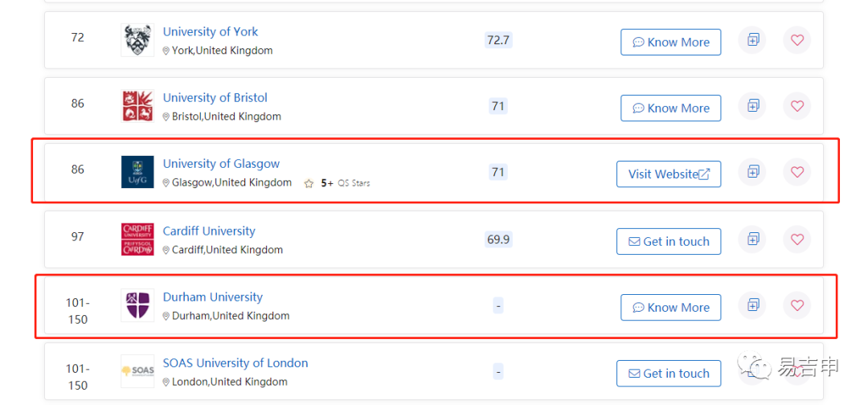Image resolution: width=868 pixels, height=405 pixels.
Task: Click Know More for University of Bristol
Action: coord(671,108)
